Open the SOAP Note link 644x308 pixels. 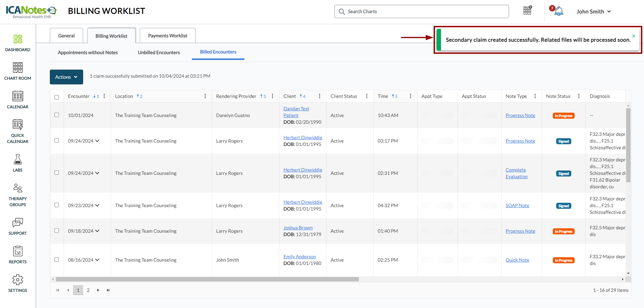tap(517, 205)
